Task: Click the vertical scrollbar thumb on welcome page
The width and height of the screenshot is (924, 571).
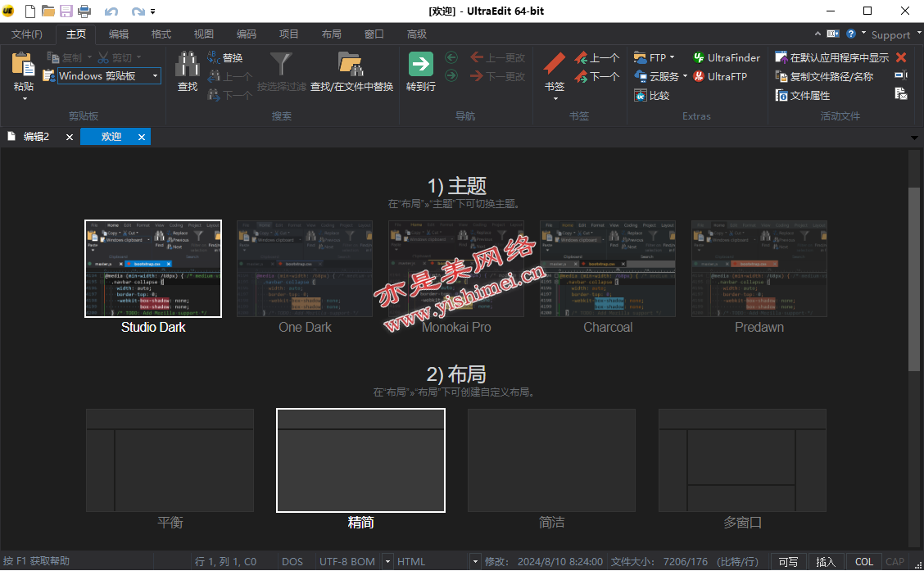Action: [914, 279]
